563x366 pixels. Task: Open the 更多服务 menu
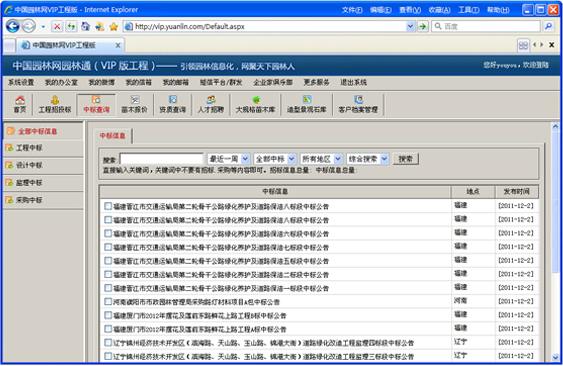coord(316,83)
